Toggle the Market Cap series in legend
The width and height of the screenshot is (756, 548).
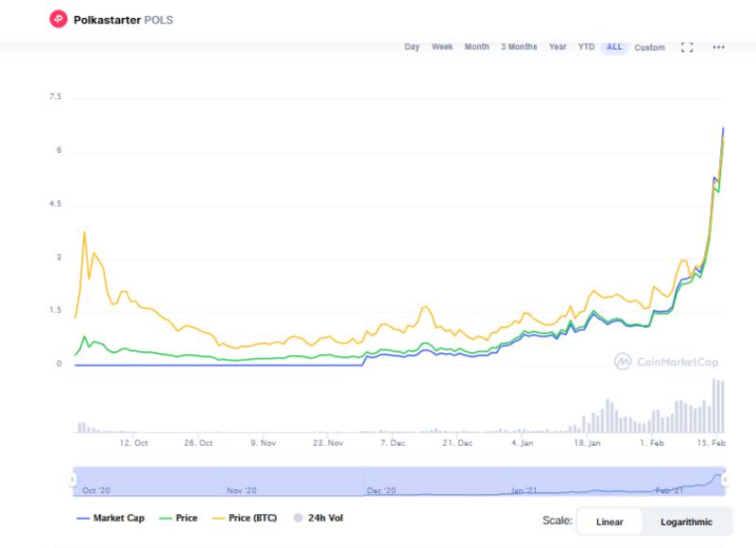110,518
